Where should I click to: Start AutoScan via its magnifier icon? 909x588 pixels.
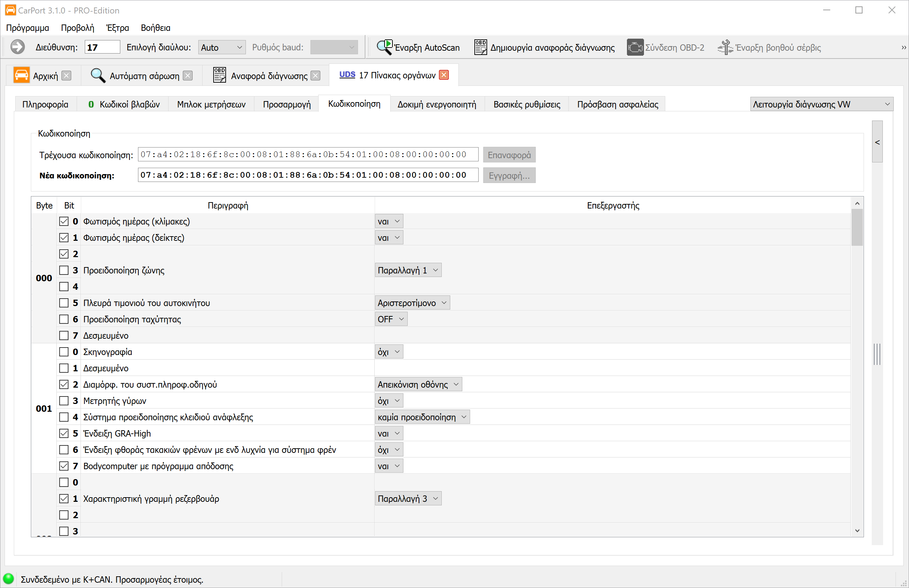pos(384,48)
